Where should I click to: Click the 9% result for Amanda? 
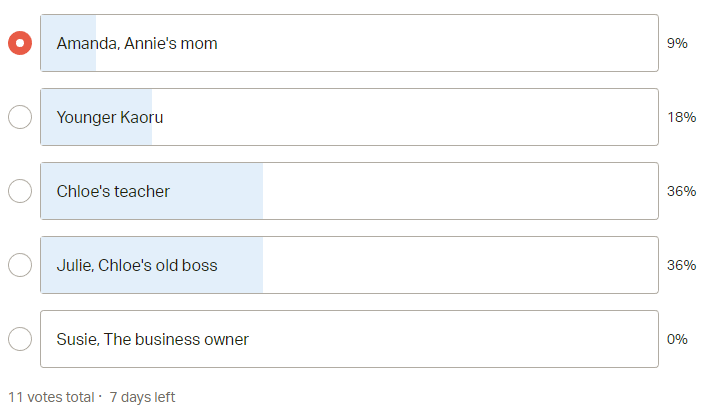pyautogui.click(x=677, y=43)
